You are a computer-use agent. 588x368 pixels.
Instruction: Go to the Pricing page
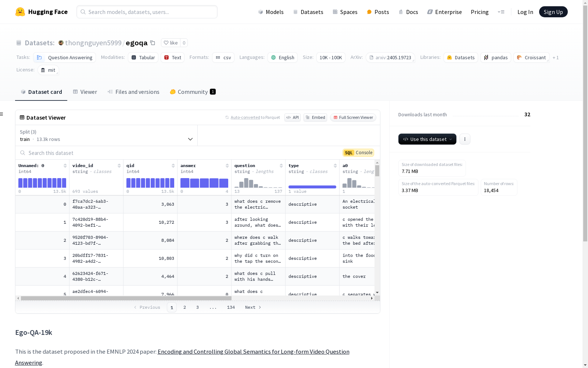point(480,12)
